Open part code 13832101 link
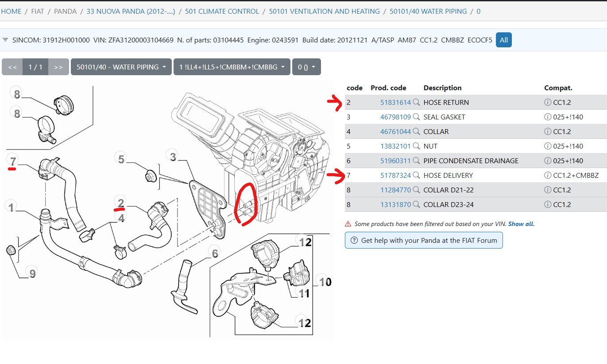 click(x=396, y=146)
